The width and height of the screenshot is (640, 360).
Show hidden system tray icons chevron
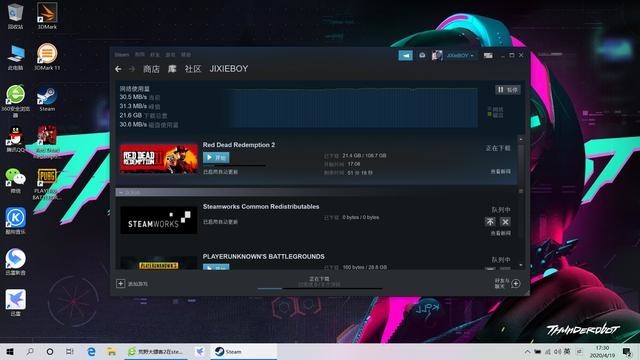click(x=527, y=351)
